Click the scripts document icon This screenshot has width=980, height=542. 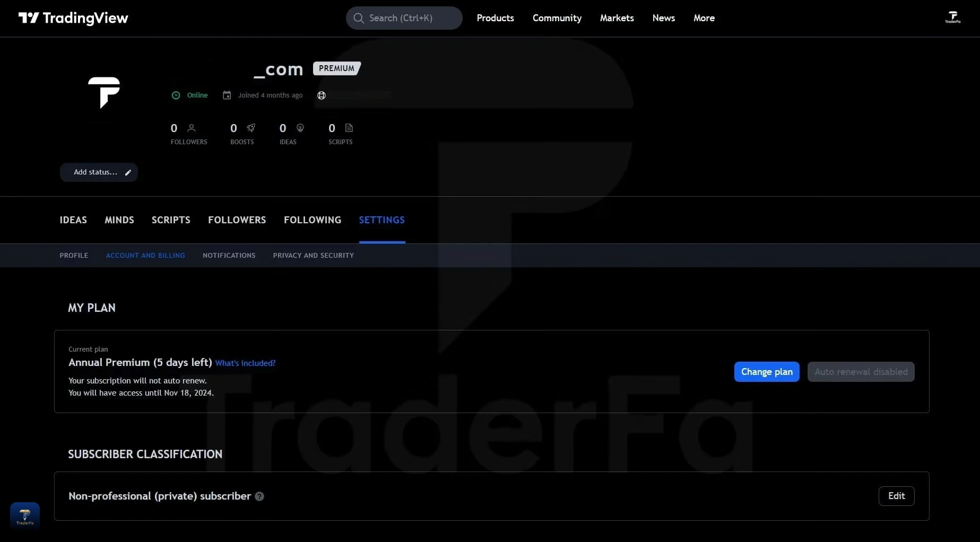pyautogui.click(x=349, y=128)
